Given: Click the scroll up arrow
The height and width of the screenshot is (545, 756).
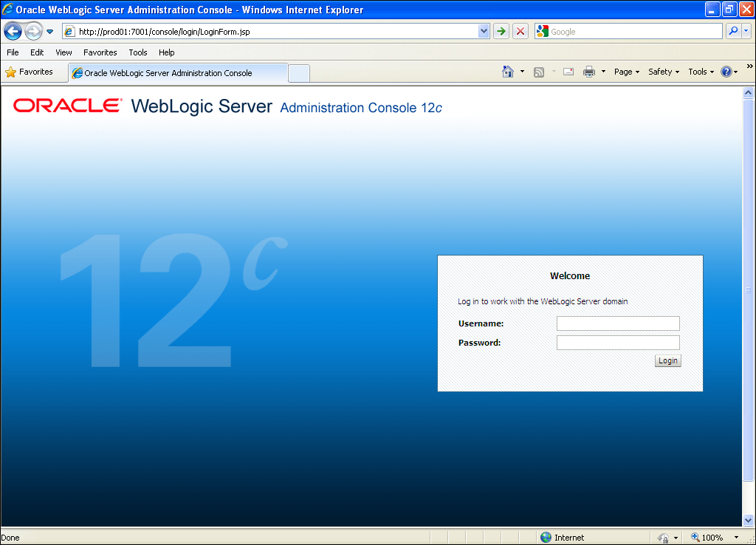Looking at the screenshot, I should coord(749,92).
